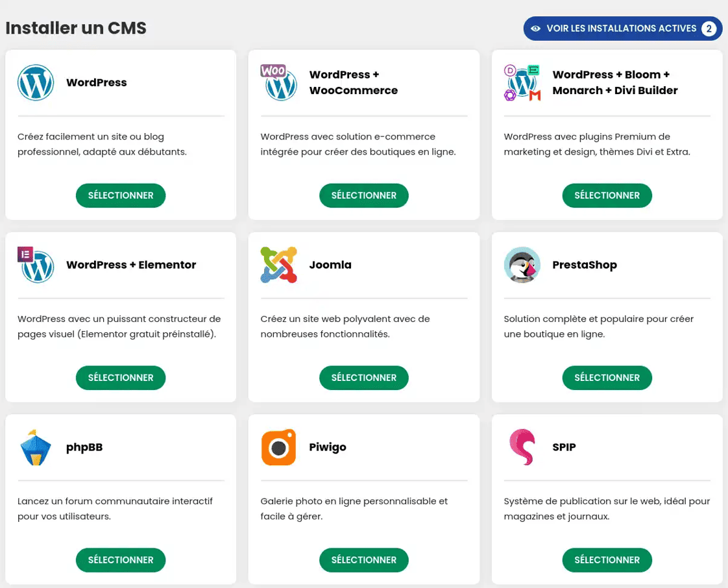Click SÉLECTIONNER for WordPress + Bloom + Monarch
The width and height of the screenshot is (728, 588).
point(607,195)
